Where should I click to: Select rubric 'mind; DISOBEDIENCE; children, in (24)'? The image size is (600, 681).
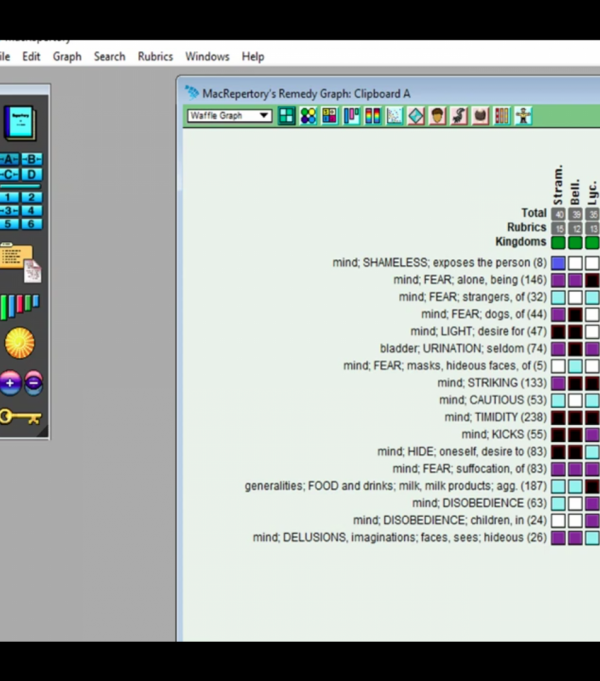(450, 520)
